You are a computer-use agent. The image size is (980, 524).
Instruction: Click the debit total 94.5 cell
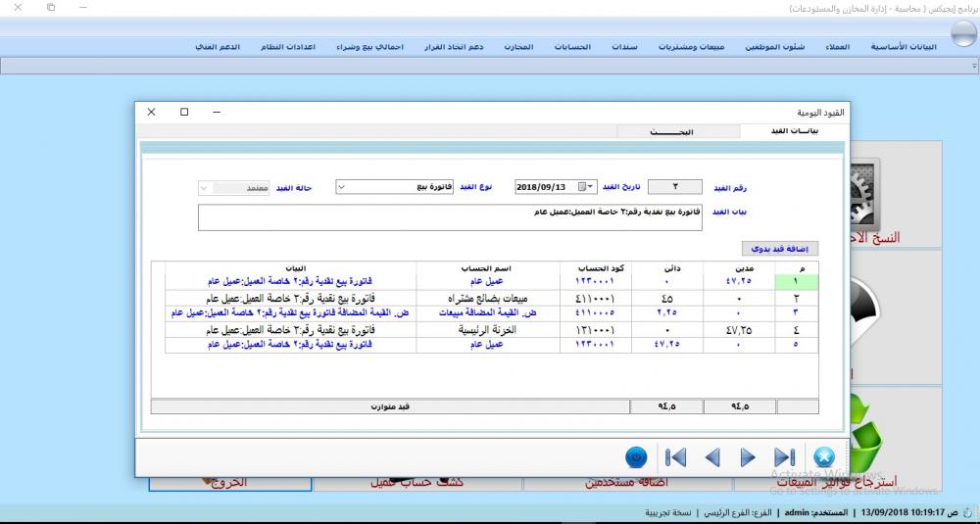[739, 406]
